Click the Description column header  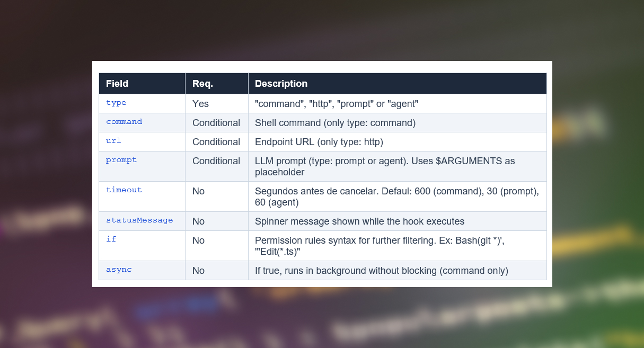point(281,84)
